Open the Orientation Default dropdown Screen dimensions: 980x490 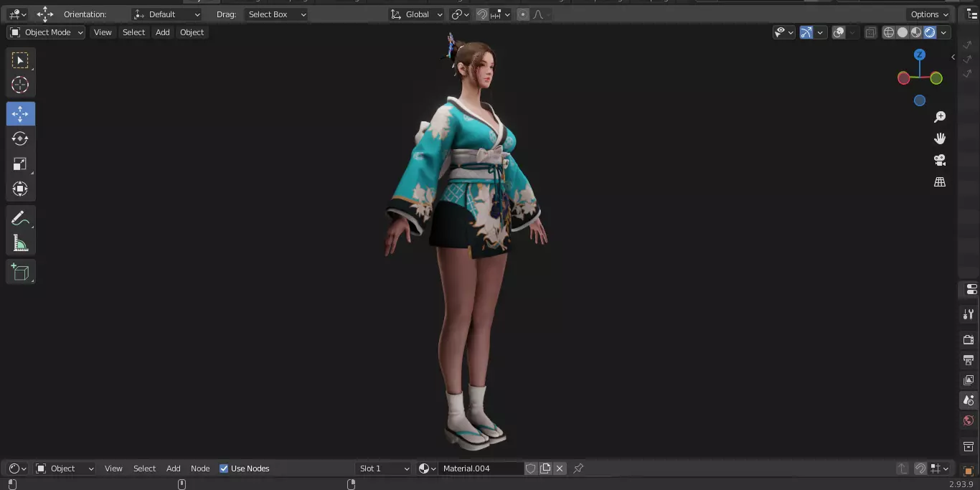point(167,14)
